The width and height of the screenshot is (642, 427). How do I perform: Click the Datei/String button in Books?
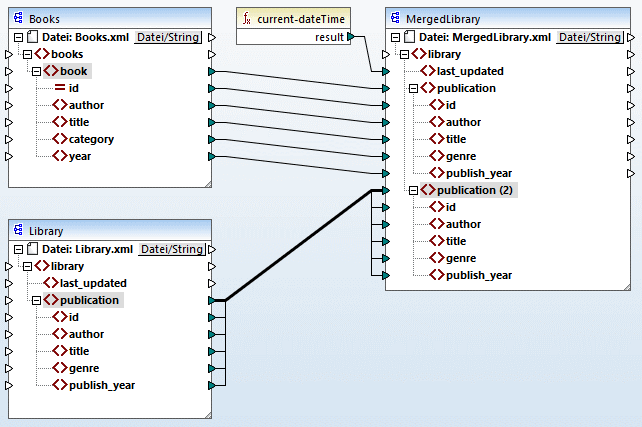point(167,37)
